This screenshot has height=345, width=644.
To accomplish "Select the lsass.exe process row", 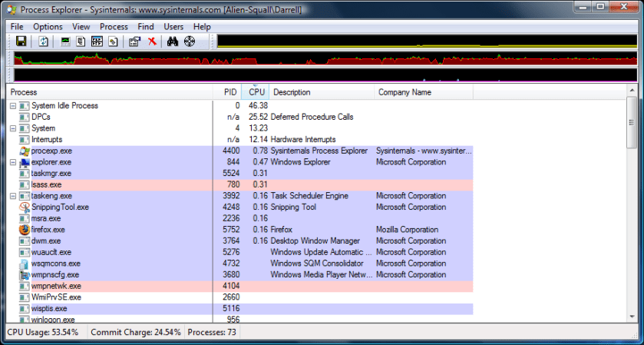I will 115,184.
